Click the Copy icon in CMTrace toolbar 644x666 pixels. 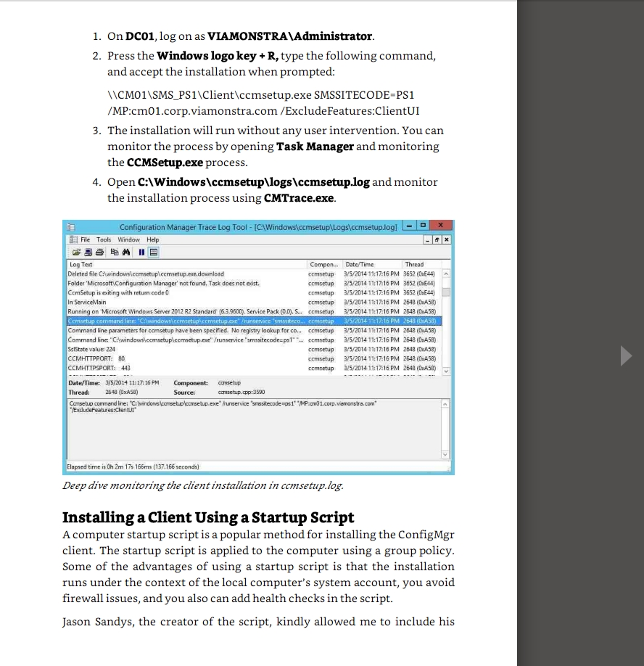(114, 252)
